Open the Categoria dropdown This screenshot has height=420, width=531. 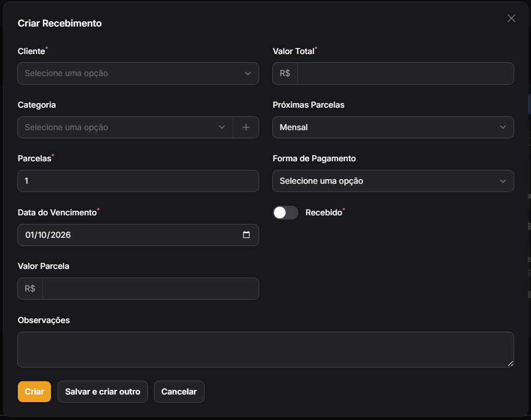125,128
